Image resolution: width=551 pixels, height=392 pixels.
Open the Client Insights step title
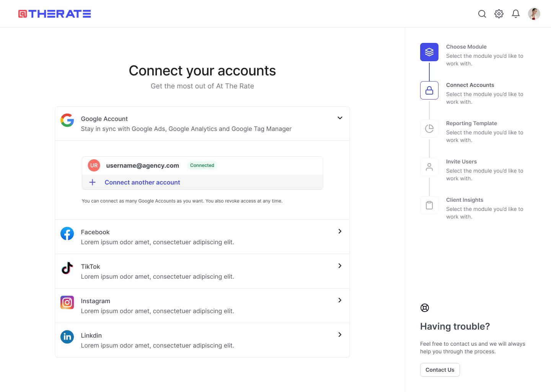pos(465,200)
